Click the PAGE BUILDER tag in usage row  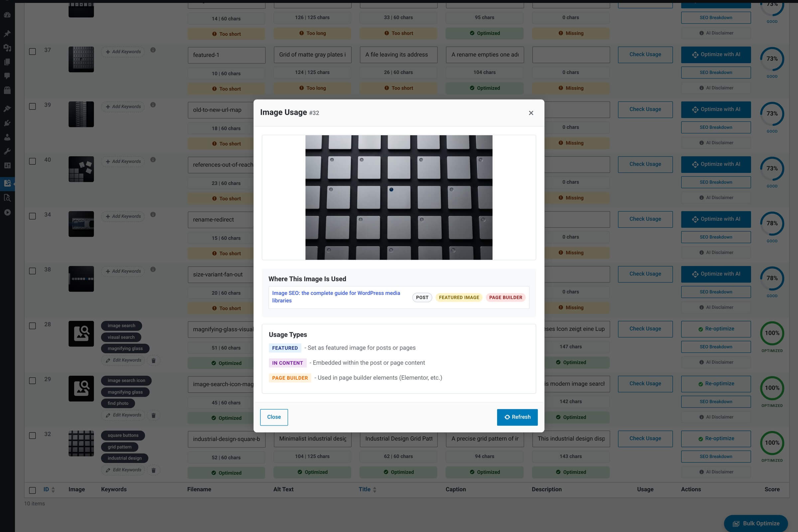505,298
